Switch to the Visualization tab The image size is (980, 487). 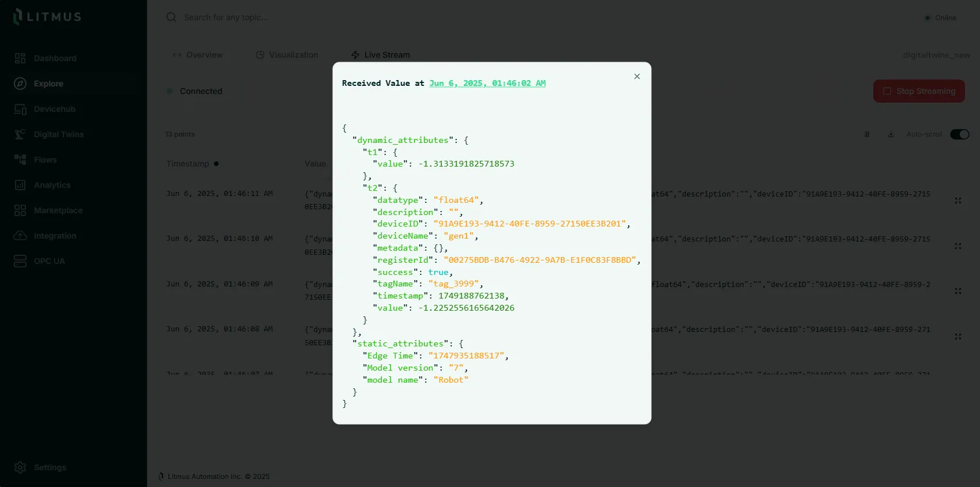coord(287,55)
